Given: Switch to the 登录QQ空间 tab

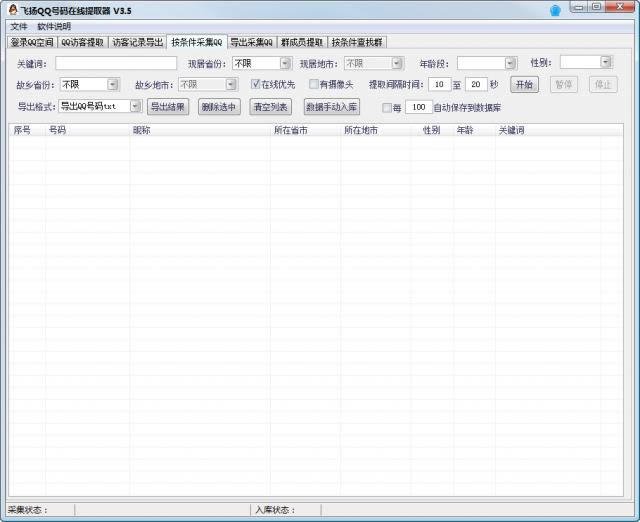Looking at the screenshot, I should (32, 42).
